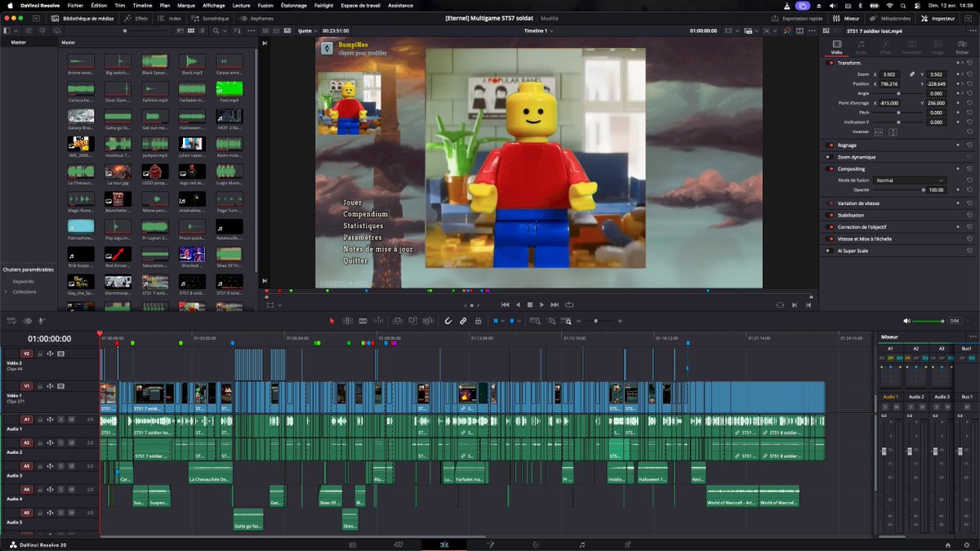Toggle the Compositing switch
The width and height of the screenshot is (980, 551).
(831, 169)
